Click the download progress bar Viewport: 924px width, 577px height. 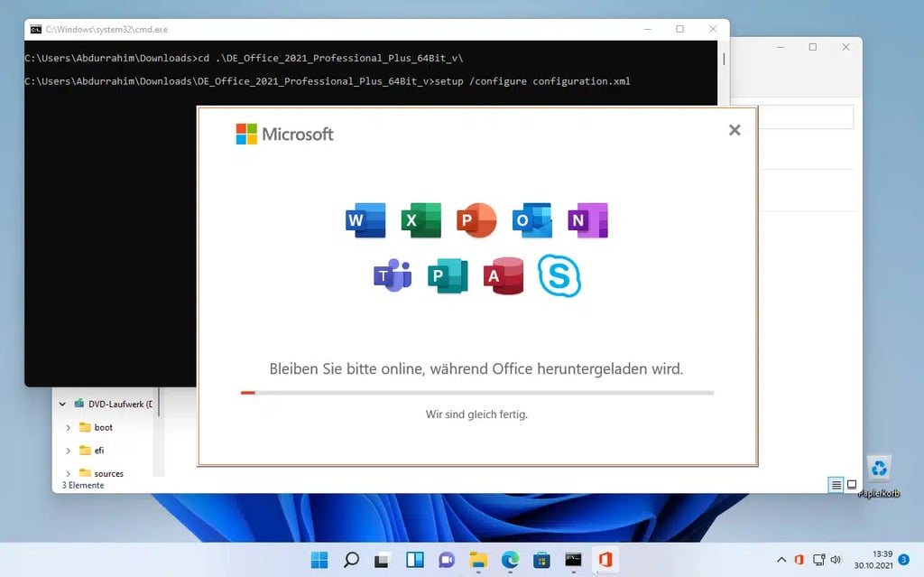[477, 392]
